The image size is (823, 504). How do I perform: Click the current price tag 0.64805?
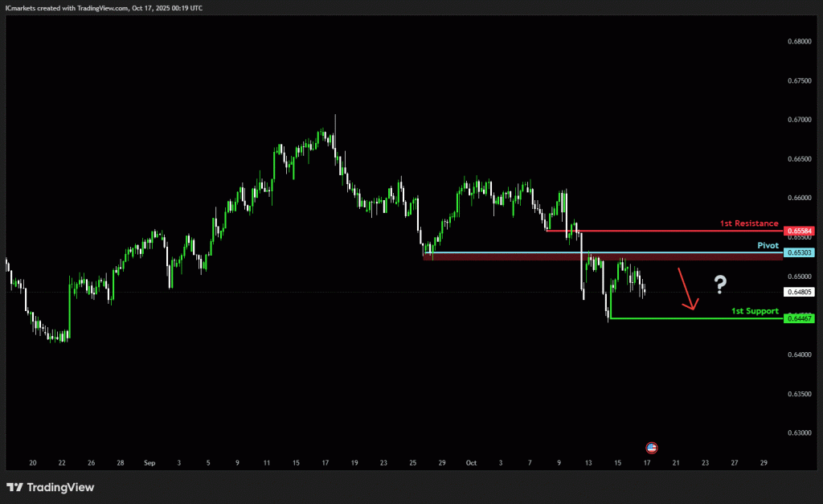point(800,293)
